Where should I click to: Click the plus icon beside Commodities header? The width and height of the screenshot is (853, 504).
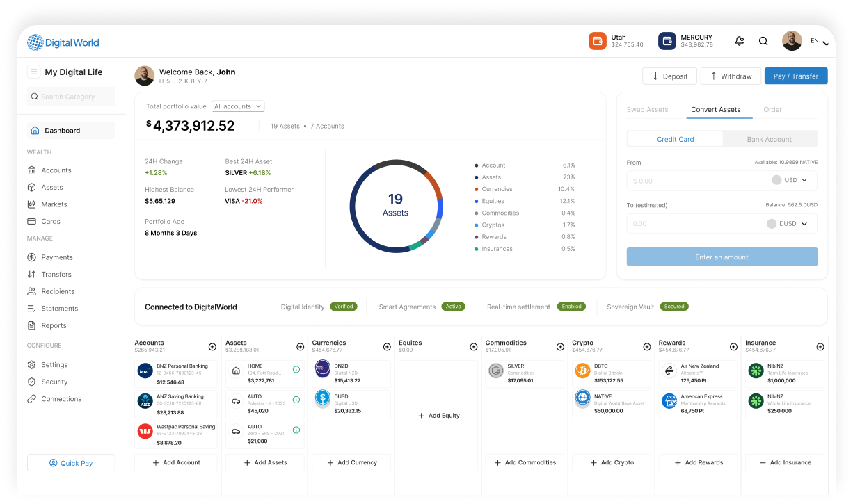coord(560,346)
